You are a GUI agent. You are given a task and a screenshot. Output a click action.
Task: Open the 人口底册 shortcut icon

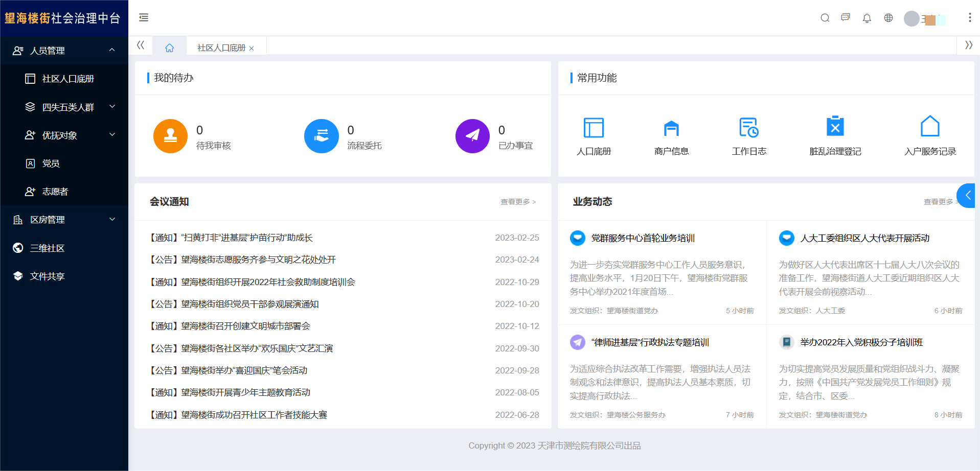[x=594, y=128]
